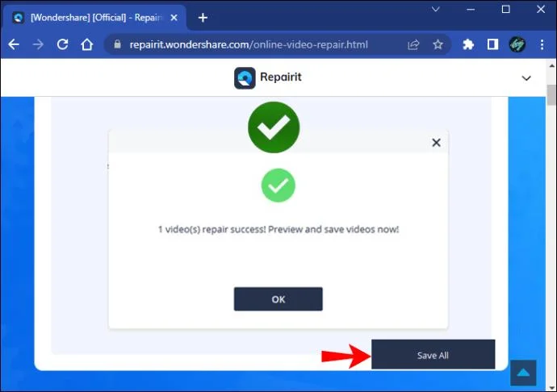View site security lock info

(118, 44)
